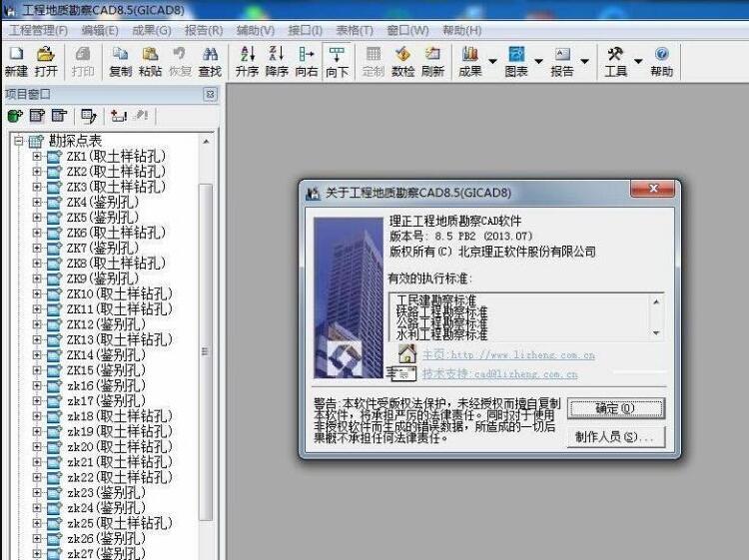749x560 pixels.
Task: Close the About dialog with red X
Action: [x=653, y=189]
